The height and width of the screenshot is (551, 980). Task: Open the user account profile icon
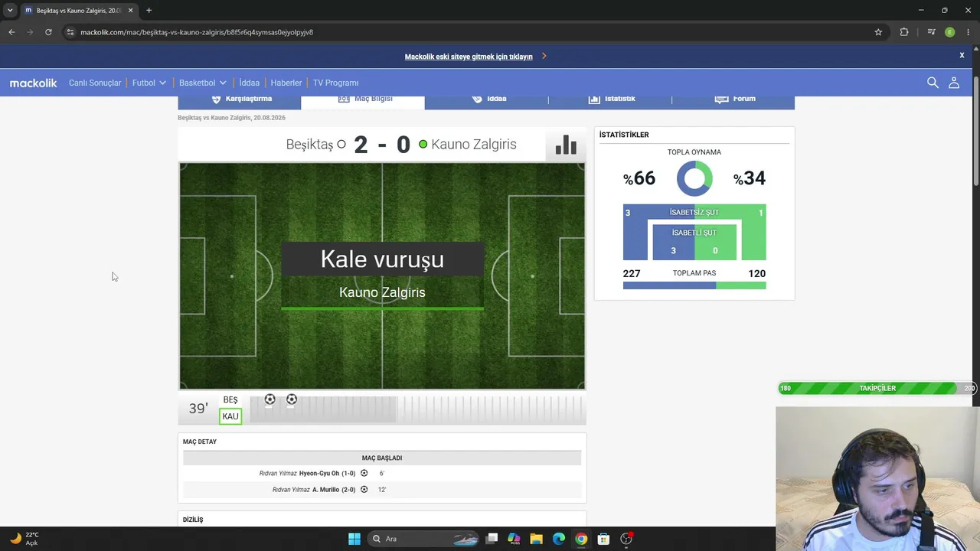click(x=954, y=83)
